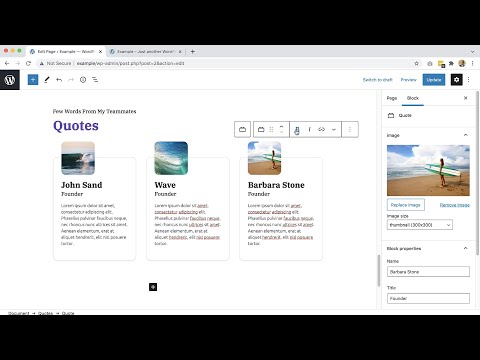The image size is (480, 360).
Task: Toggle italic formatting in block toolbar
Action: click(x=309, y=129)
